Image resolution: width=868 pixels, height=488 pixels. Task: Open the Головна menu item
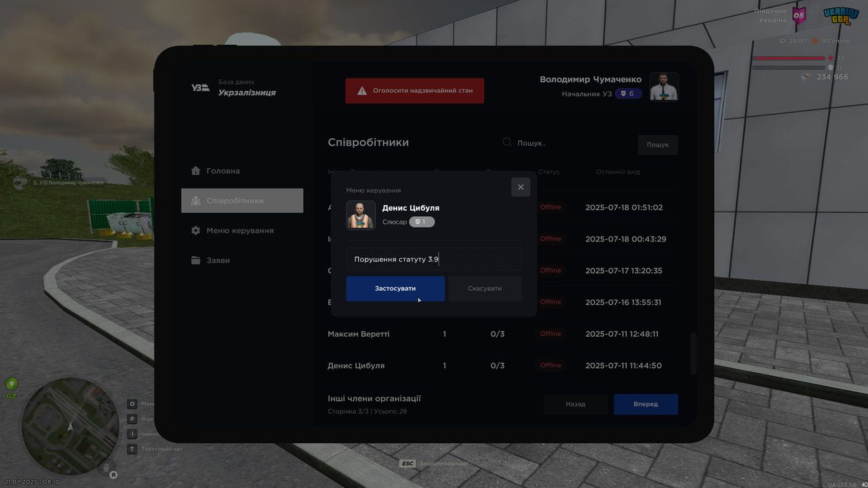tap(242, 171)
